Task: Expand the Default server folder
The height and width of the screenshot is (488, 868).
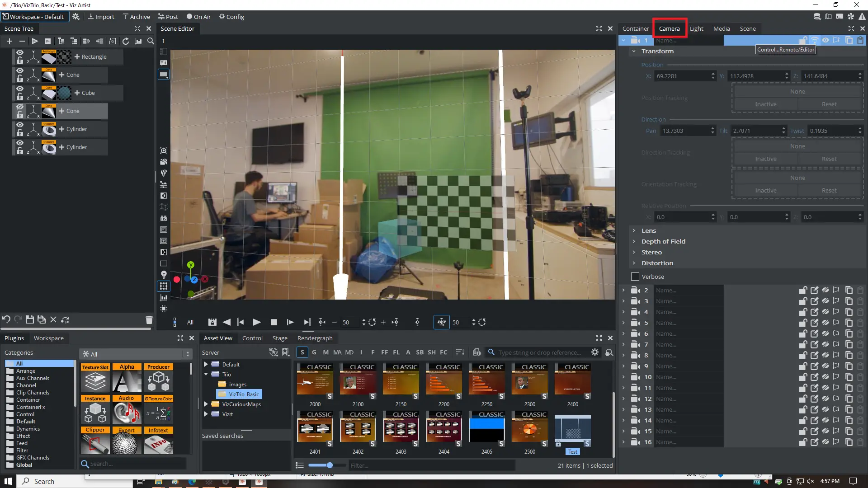Action: click(x=206, y=364)
